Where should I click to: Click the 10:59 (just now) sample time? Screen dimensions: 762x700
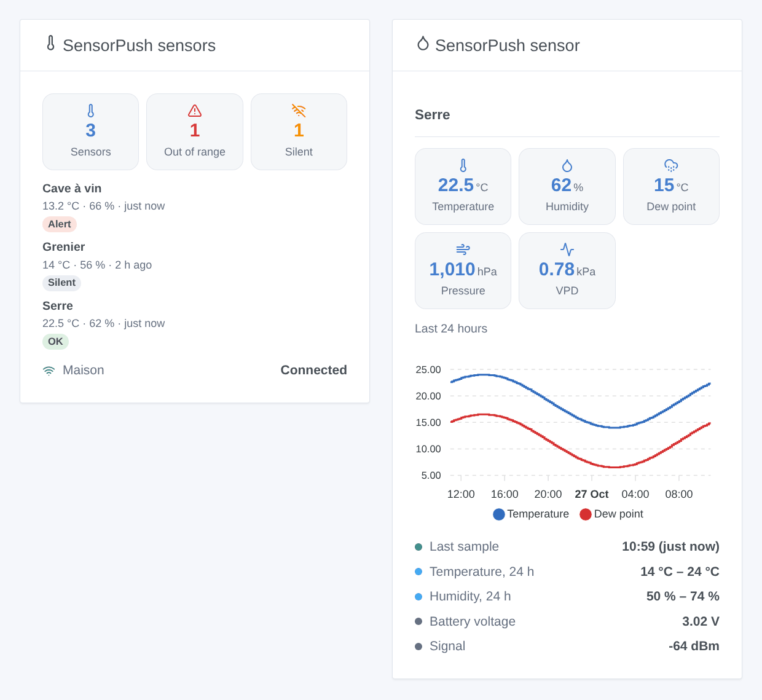click(x=670, y=546)
